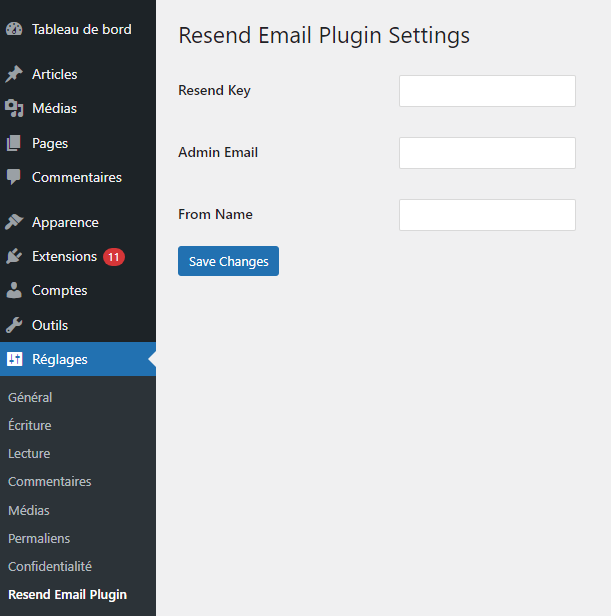Open Commentaires under Réglages submenu
Screen dimensions: 611x616
coord(50,482)
